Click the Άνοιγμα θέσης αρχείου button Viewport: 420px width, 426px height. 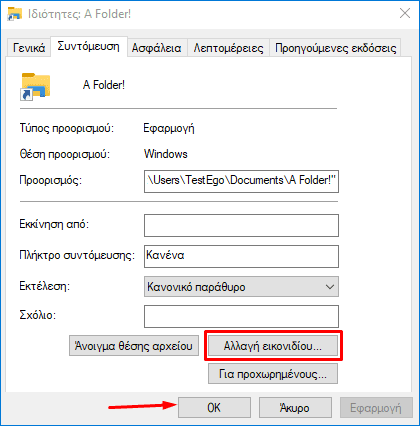134,346
